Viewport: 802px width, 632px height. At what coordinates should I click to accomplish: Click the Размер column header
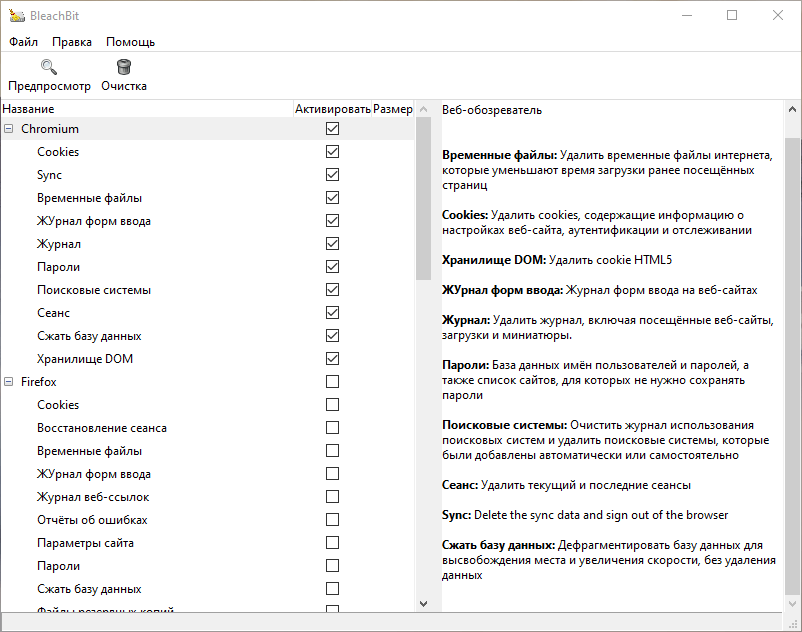coord(393,109)
